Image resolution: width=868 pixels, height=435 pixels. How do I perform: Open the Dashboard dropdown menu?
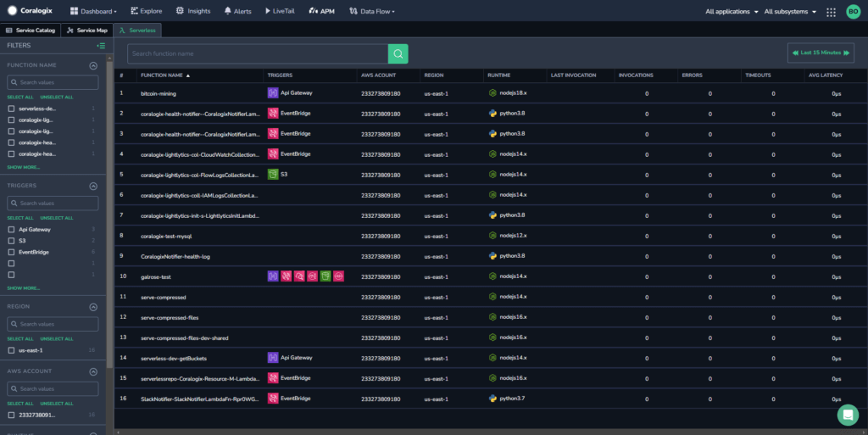(93, 11)
